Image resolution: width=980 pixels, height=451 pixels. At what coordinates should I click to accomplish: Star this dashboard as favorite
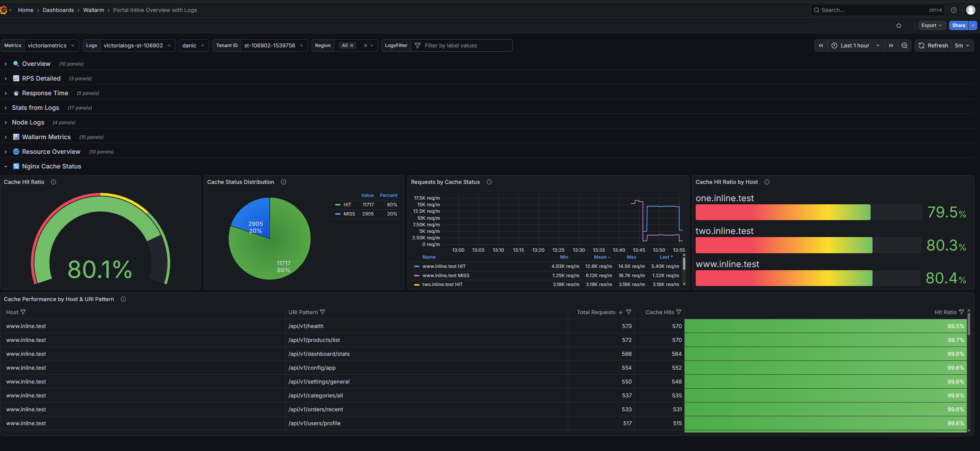click(x=899, y=25)
